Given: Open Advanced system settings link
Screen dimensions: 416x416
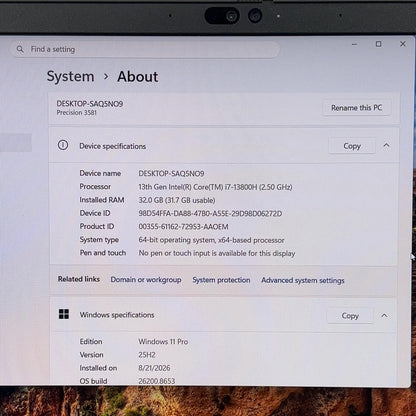Looking at the screenshot, I should (x=303, y=280).
